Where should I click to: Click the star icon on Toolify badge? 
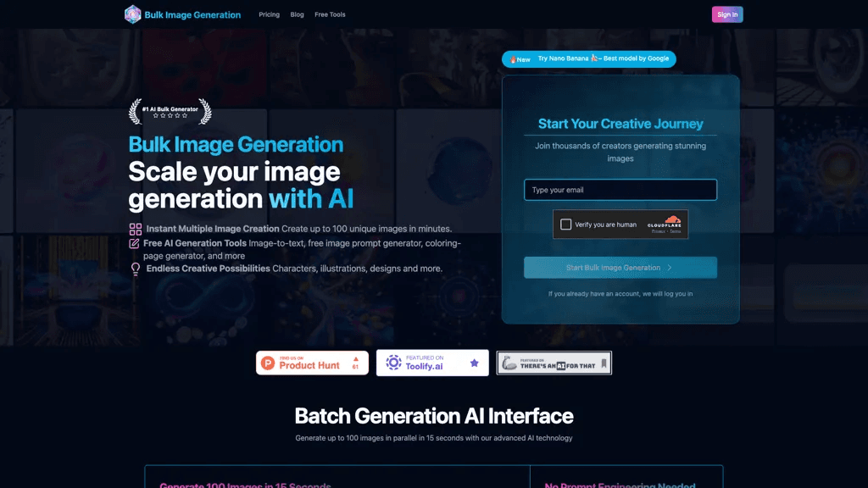475,363
